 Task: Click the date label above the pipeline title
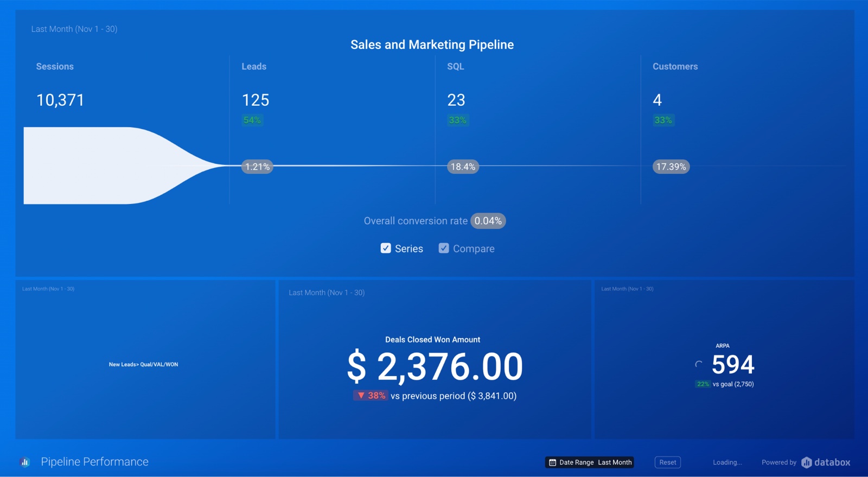(x=74, y=29)
